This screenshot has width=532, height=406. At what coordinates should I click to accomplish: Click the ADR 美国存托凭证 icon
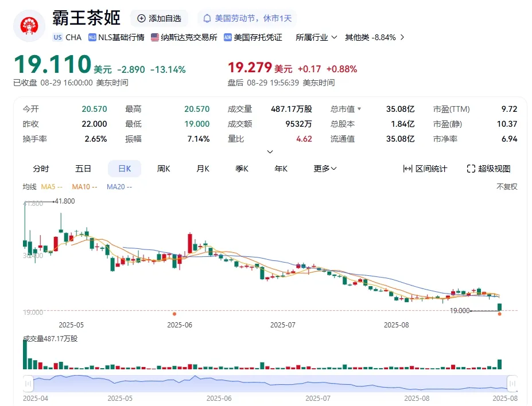(x=228, y=37)
